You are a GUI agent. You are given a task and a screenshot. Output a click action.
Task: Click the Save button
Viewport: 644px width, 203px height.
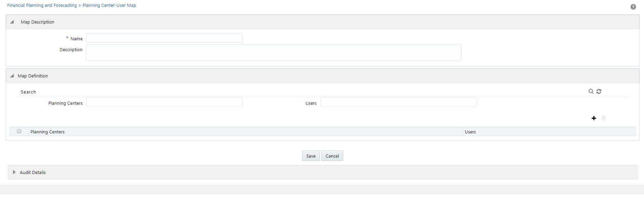coord(311,156)
